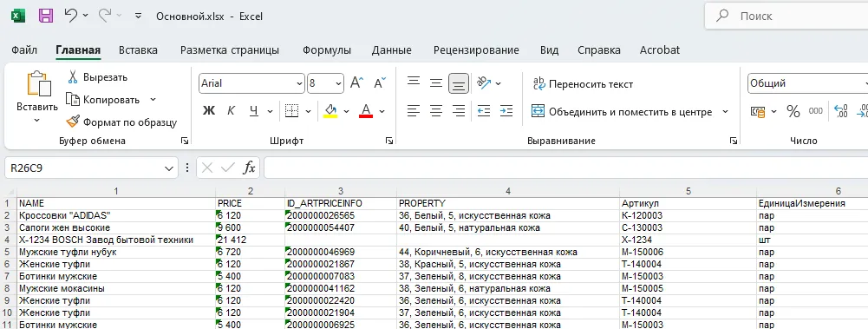868x329 pixels.
Task: Click the increase decimal icon
Action: pyautogui.click(x=841, y=111)
